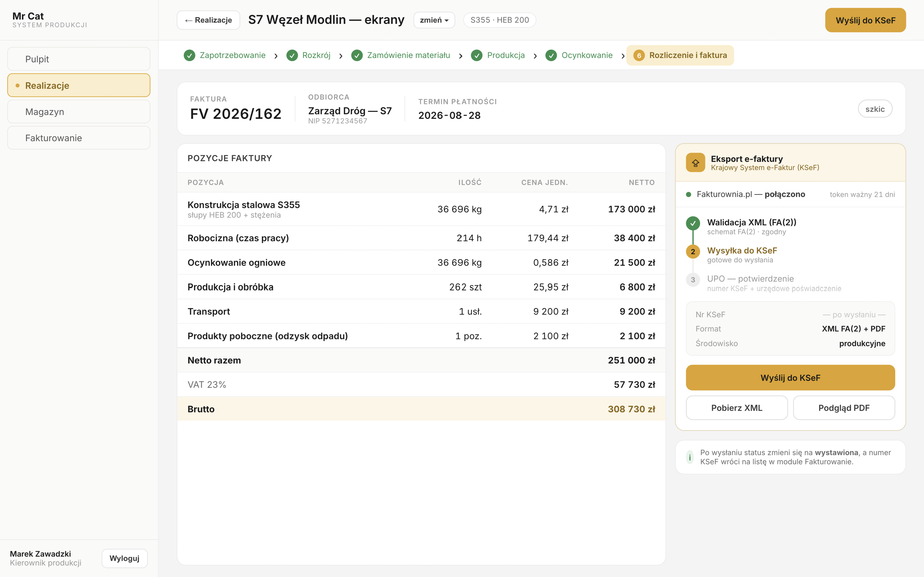Open Pulpit in the sidebar
Viewport: 924px width, 577px height.
click(x=79, y=59)
